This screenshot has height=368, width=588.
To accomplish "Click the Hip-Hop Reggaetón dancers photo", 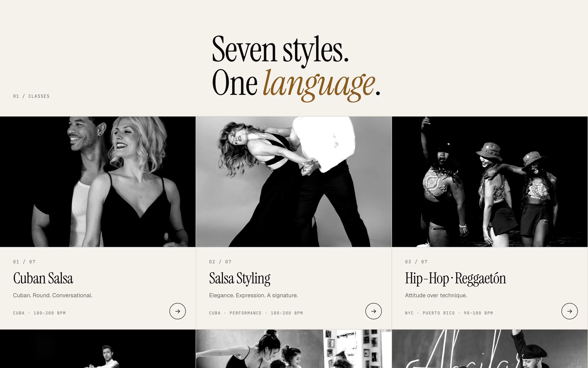I will point(490,182).
